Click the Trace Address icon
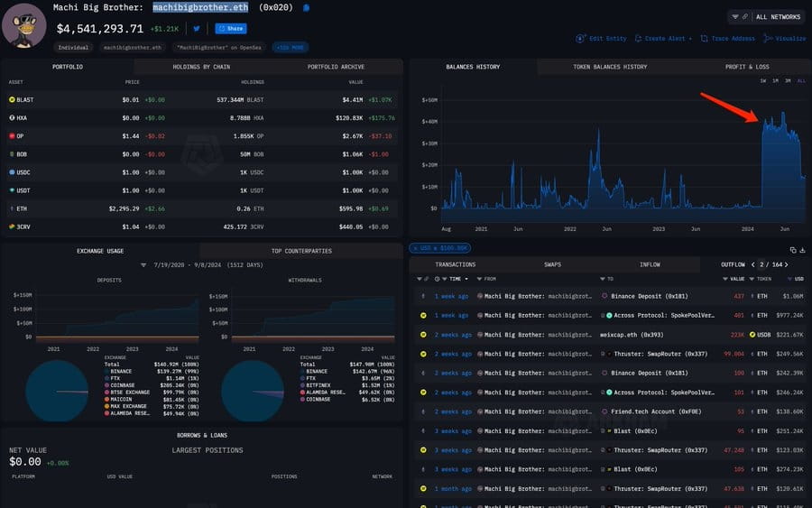 coord(706,39)
